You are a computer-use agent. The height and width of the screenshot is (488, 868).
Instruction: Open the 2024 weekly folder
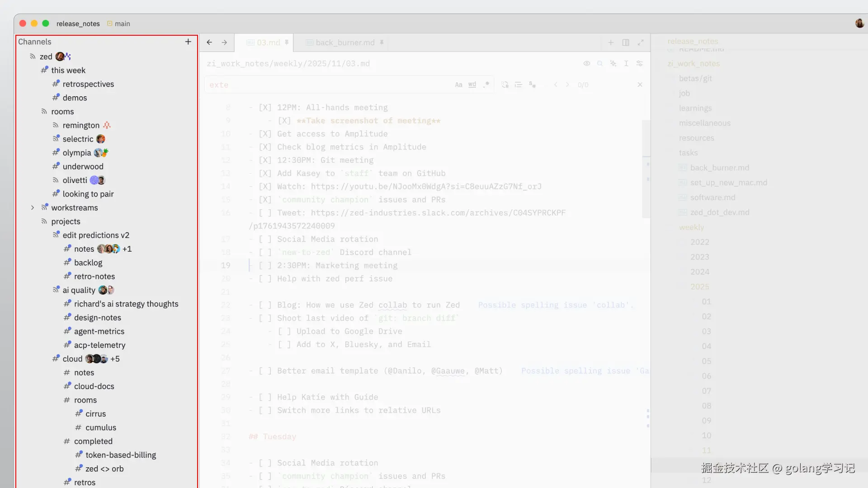[x=699, y=272]
